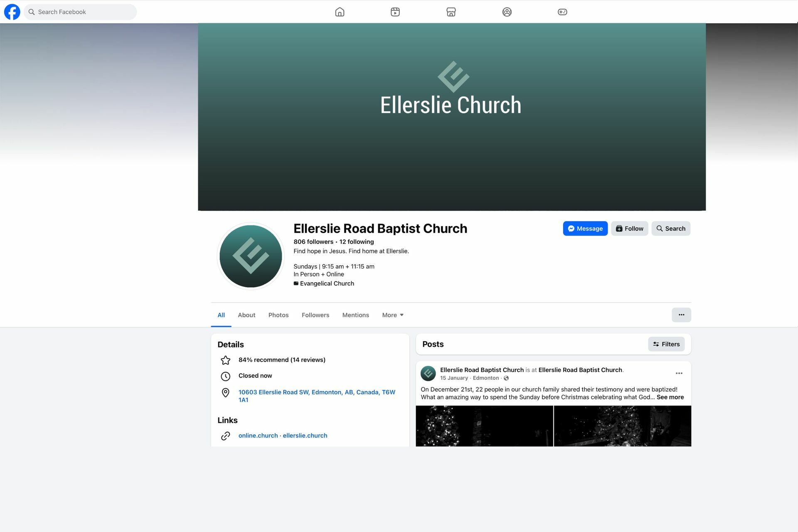Click the location pin icon

[225, 393]
